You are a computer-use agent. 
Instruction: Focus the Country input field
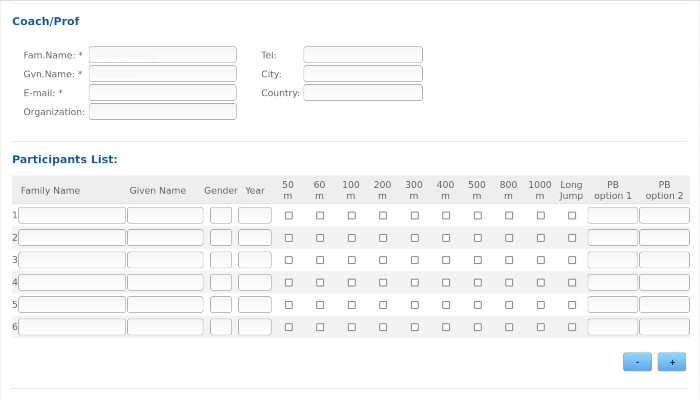(x=363, y=93)
